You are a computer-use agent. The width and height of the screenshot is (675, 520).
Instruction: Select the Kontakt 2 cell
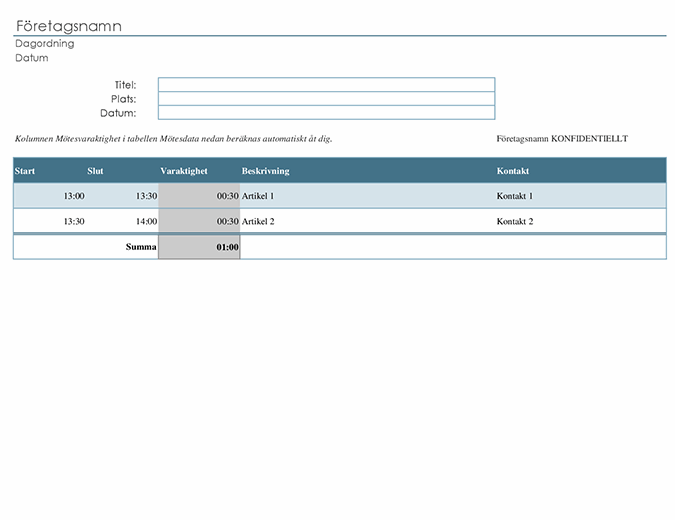point(515,221)
